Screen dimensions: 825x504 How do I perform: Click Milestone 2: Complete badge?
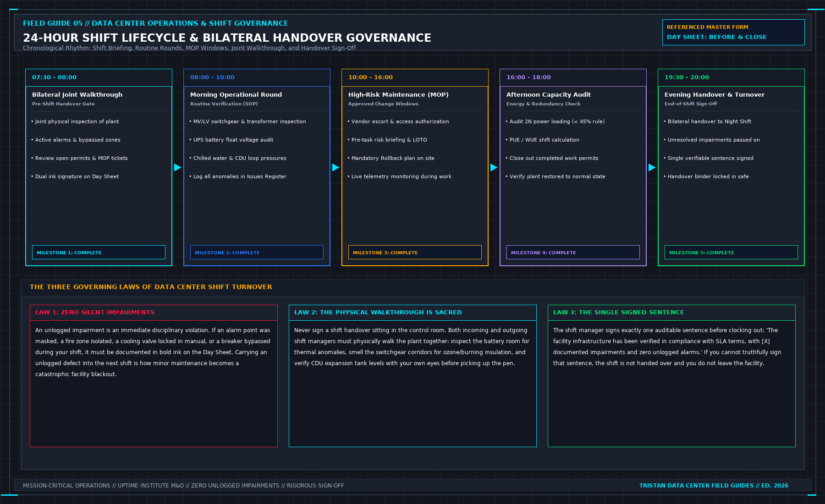pos(257,252)
